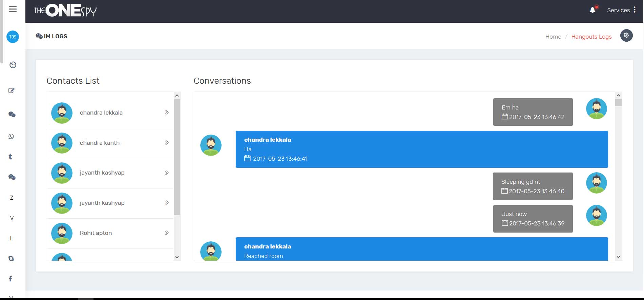Open the Facebook logs sidebar icon

coord(11,279)
